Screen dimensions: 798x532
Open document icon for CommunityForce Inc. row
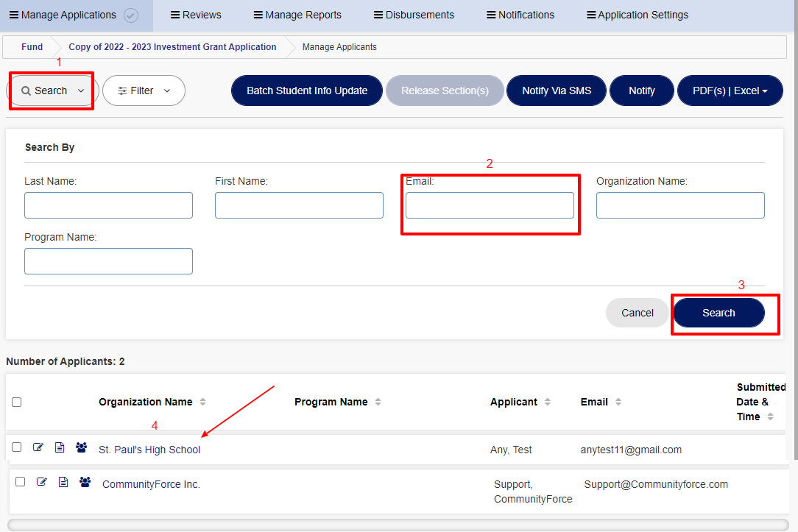coord(63,482)
